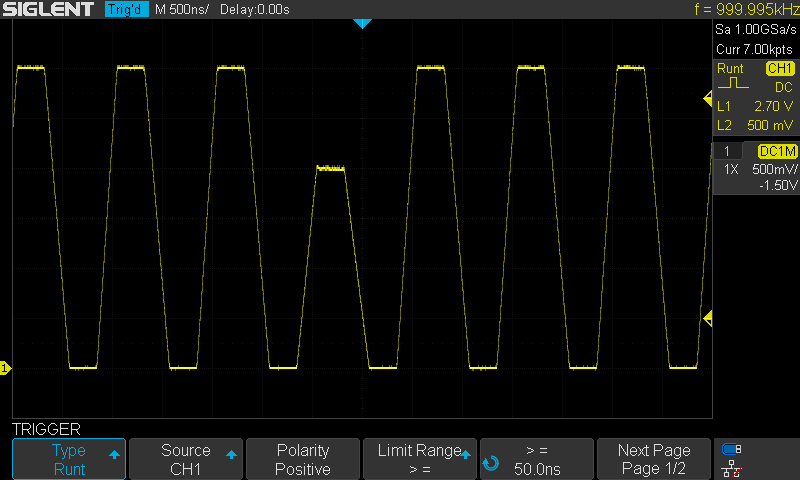This screenshot has width=800, height=480.
Task: Click the 1X probe attenuation readout
Action: 731,169
